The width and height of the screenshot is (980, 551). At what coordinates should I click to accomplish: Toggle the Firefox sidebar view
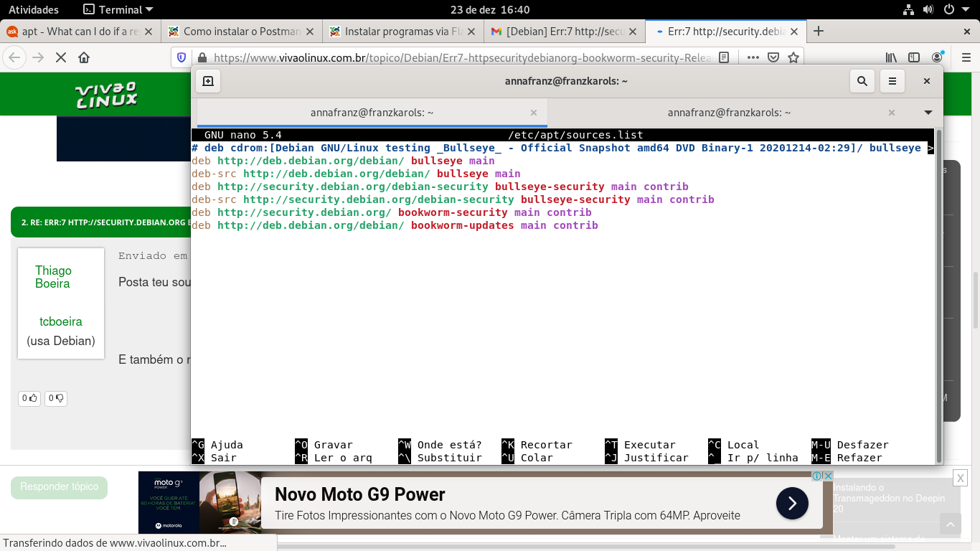[914, 57]
